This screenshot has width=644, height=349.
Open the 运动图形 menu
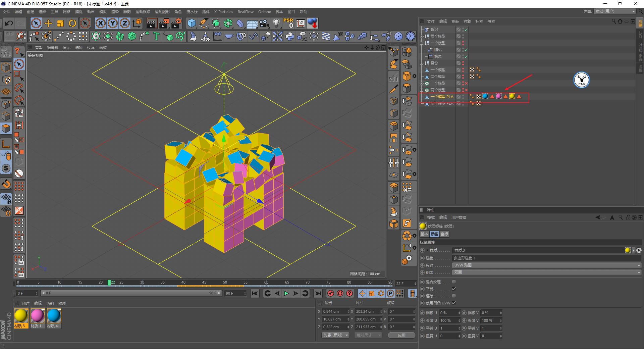[162, 12]
